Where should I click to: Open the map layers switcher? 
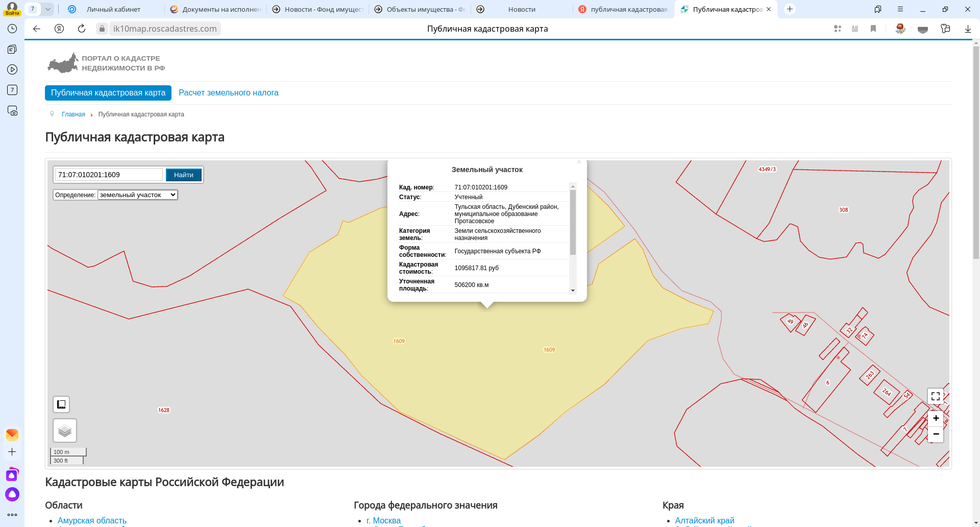pyautogui.click(x=65, y=431)
